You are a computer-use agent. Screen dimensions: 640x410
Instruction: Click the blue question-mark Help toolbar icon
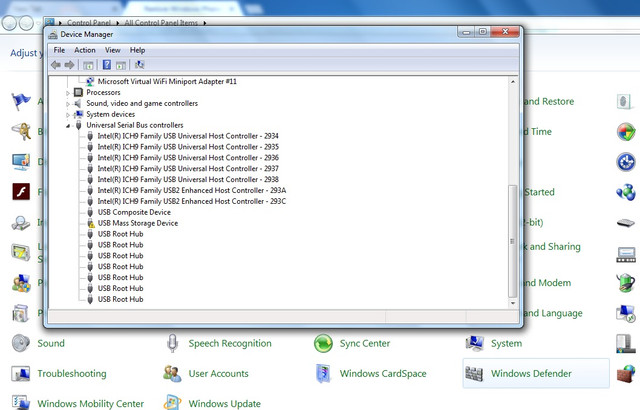click(107, 64)
